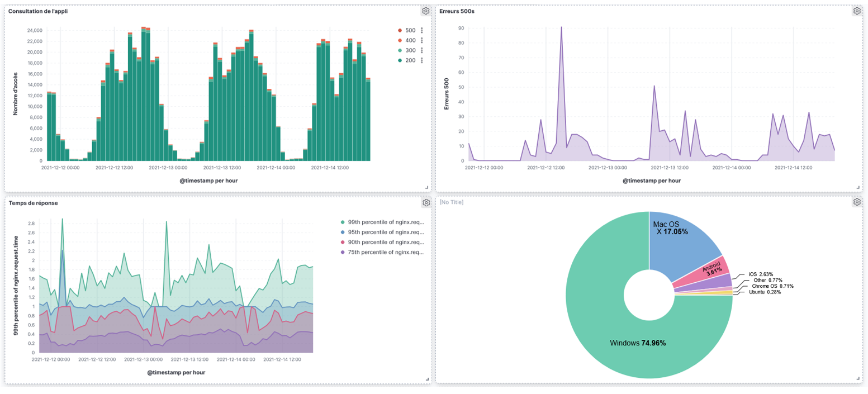Open gear options for Consultation de l'appli panel

tap(426, 11)
